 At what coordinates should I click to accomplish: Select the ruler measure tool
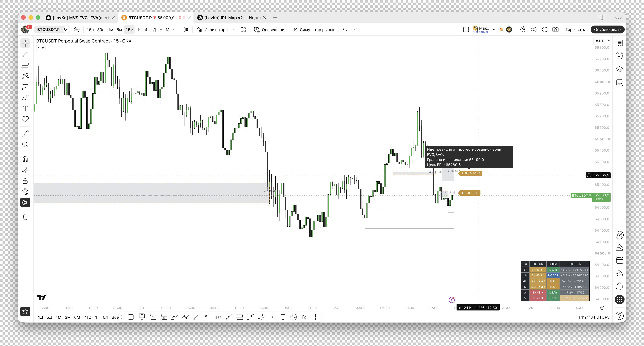25,134
